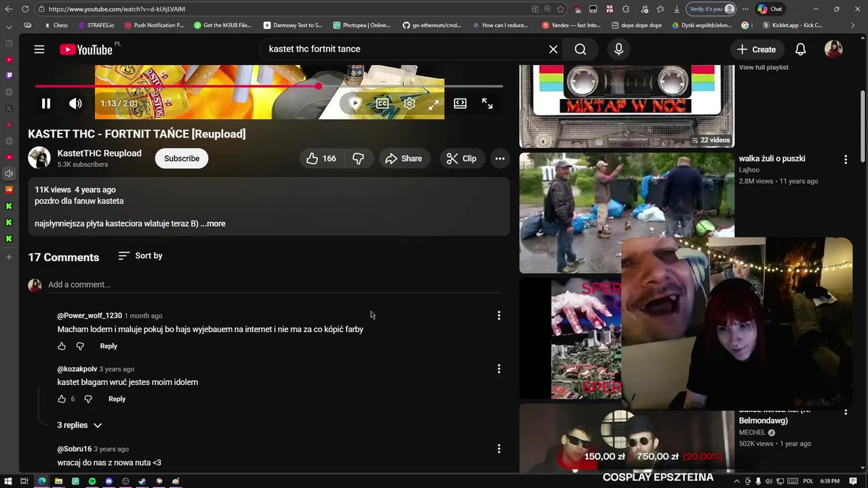Image resolution: width=868 pixels, height=488 pixels.
Task: Share the video
Action: click(x=403, y=159)
